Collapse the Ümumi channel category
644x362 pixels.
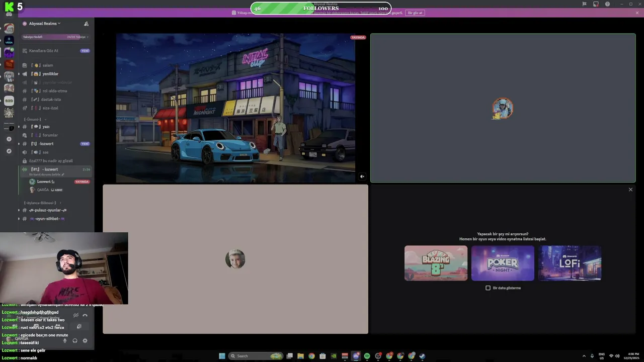pyautogui.click(x=34, y=120)
